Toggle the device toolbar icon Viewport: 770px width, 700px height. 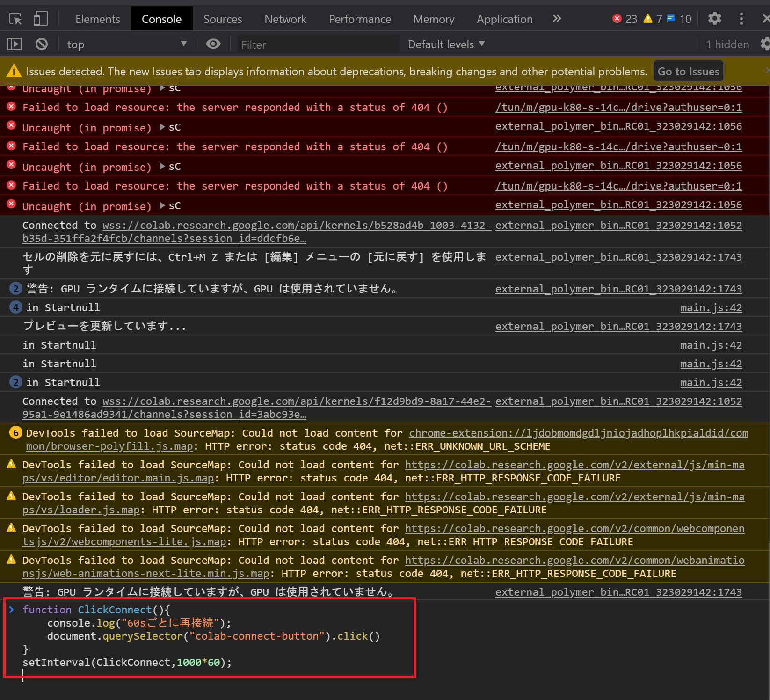coord(40,19)
